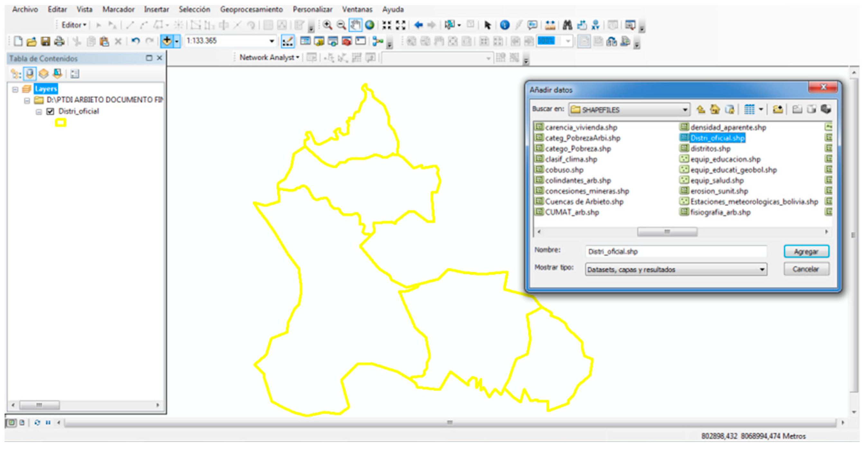868x449 pixels.
Task: Click the Cancelar button
Action: 806,269
